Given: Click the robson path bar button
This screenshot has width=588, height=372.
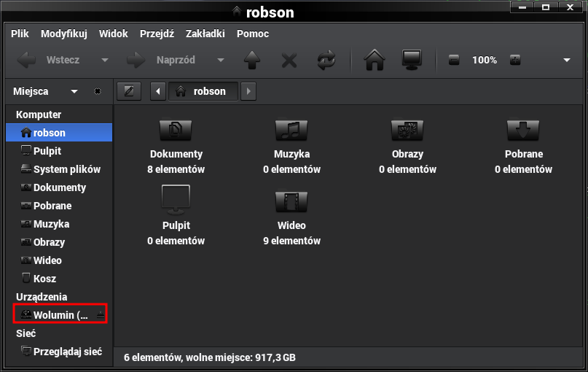Looking at the screenshot, I should point(203,91).
